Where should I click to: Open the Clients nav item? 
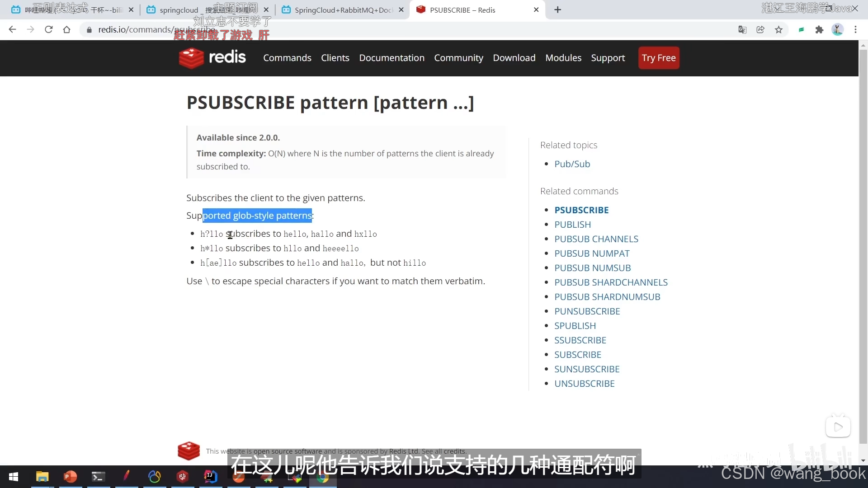335,58
